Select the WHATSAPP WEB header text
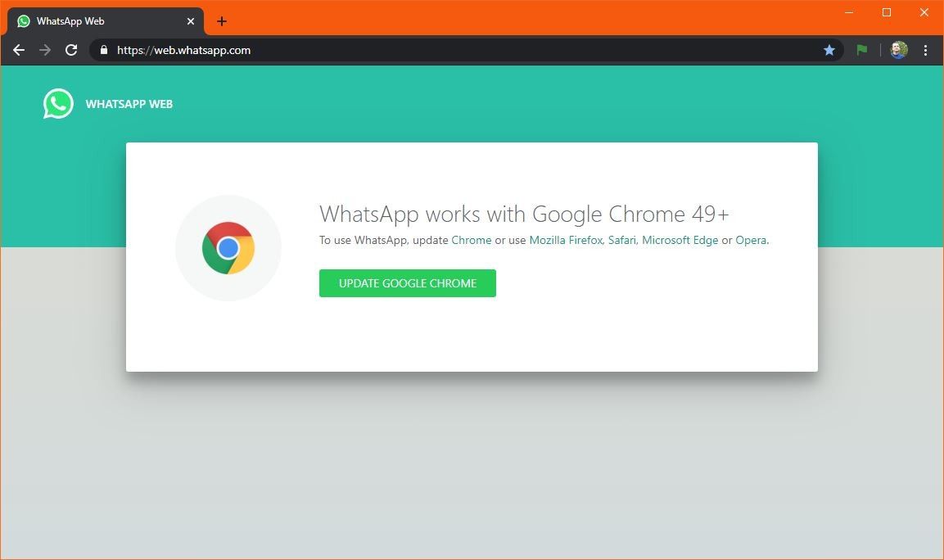Viewport: 944px width, 560px height. [x=129, y=104]
